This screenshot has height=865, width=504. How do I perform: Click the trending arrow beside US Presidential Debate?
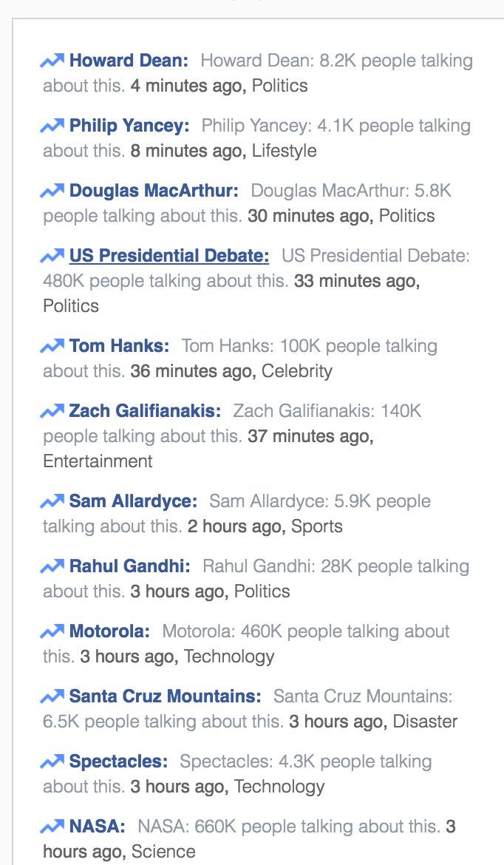tap(52, 256)
